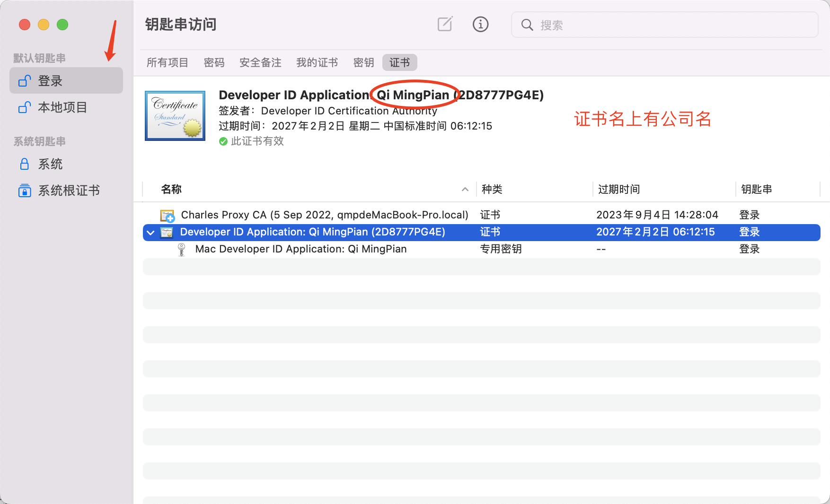830x504 pixels.
Task: Sort by the 名称 column header
Action: (x=171, y=189)
